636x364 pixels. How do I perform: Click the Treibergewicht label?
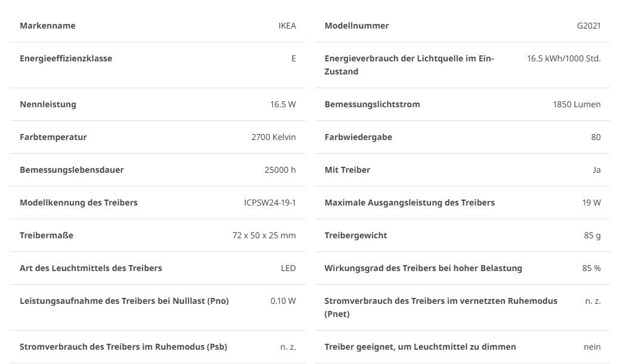[356, 235]
